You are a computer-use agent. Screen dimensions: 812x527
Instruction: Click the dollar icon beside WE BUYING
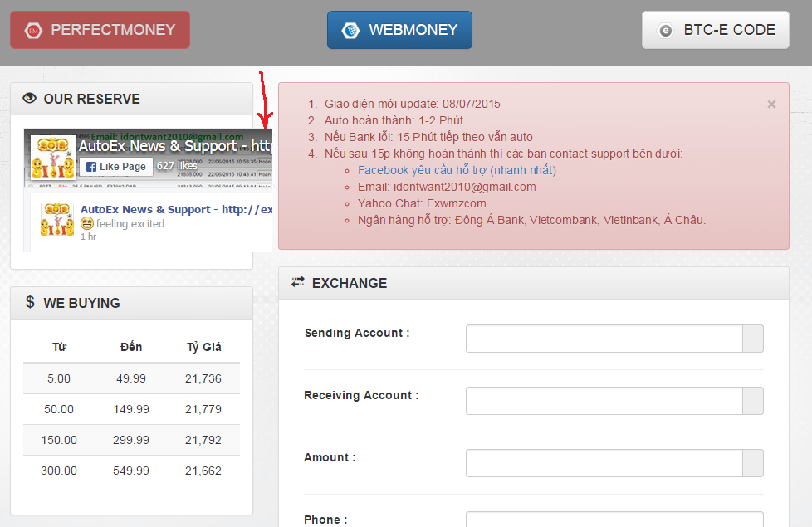tap(30, 302)
